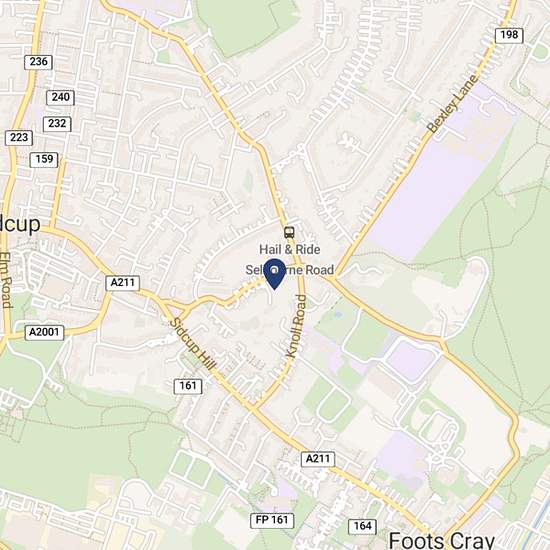Click the 223 route badge
Image resolution: width=550 pixels, height=550 pixels.
click(19, 138)
